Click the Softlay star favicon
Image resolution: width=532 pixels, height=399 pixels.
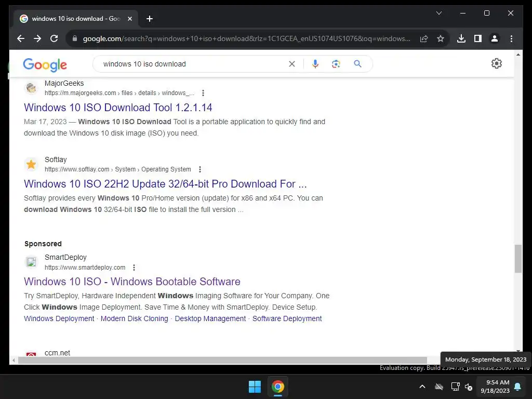coord(31,164)
